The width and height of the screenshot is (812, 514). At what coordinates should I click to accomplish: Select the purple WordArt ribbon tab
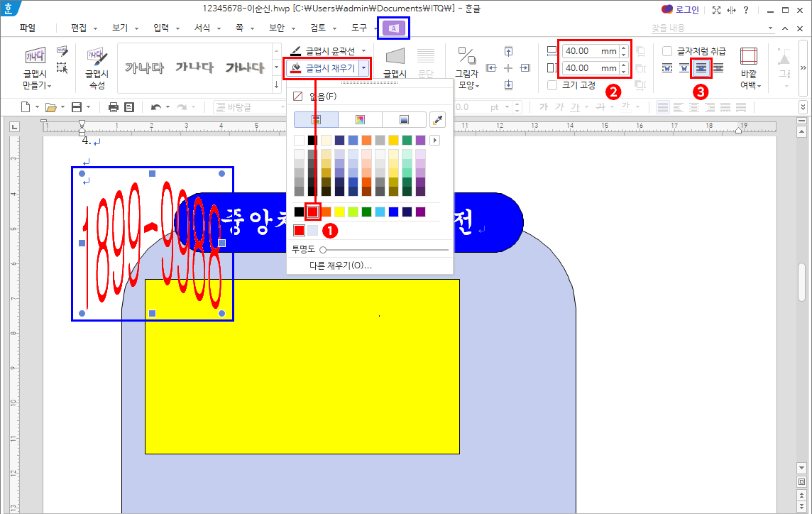pyautogui.click(x=393, y=28)
